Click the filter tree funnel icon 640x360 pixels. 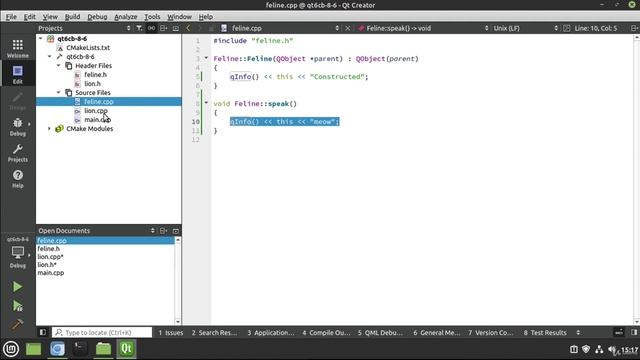pos(139,28)
